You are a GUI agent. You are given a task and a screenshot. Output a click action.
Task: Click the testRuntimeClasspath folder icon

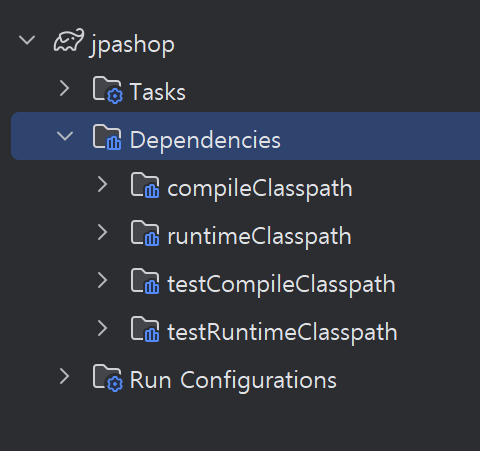click(x=145, y=329)
